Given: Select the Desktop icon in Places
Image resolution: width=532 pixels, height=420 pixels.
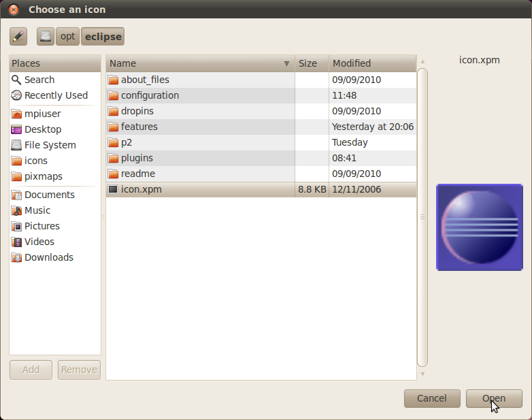Looking at the screenshot, I should [16, 129].
